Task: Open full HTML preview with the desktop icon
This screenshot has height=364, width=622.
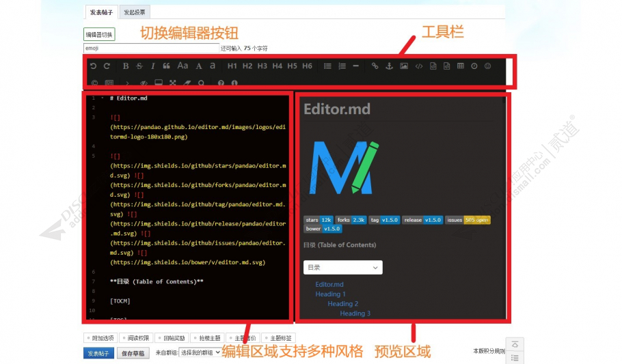Action: (x=159, y=83)
